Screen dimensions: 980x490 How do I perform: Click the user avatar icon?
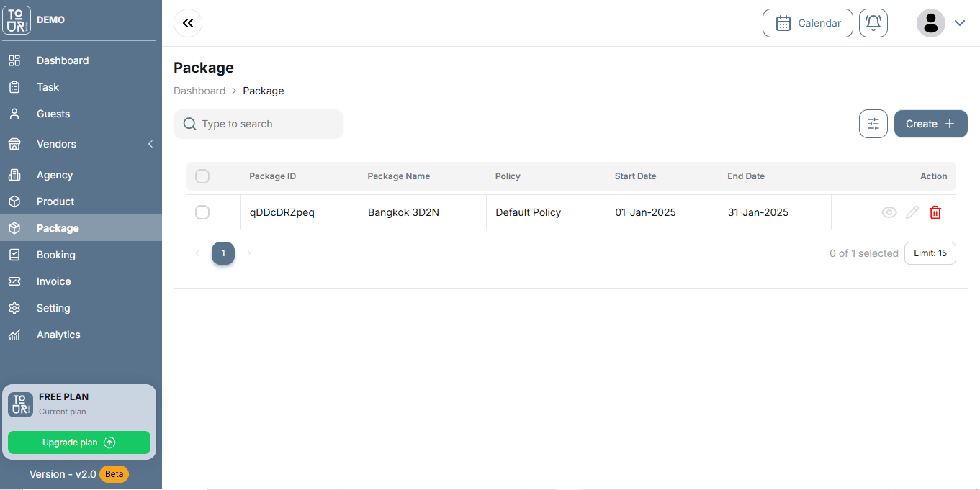tap(931, 23)
